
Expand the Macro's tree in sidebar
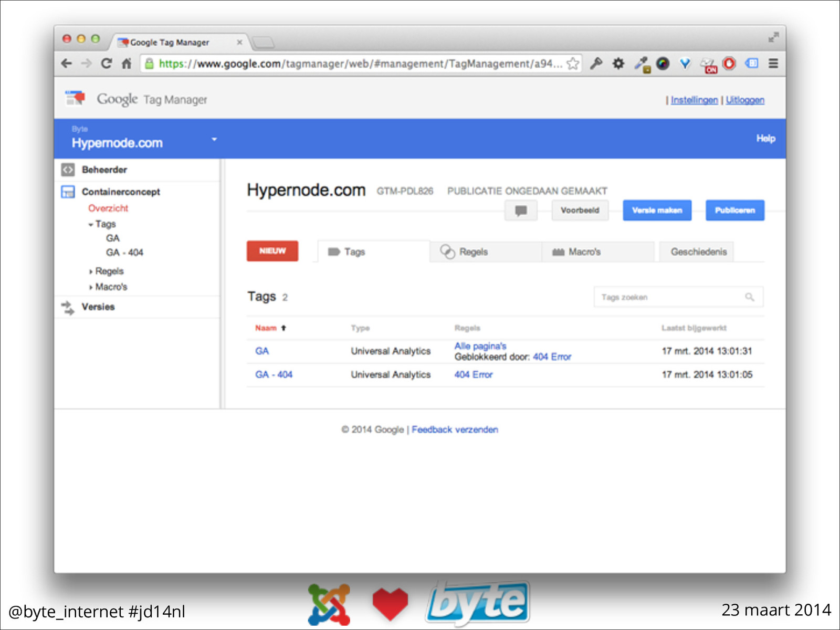click(91, 288)
